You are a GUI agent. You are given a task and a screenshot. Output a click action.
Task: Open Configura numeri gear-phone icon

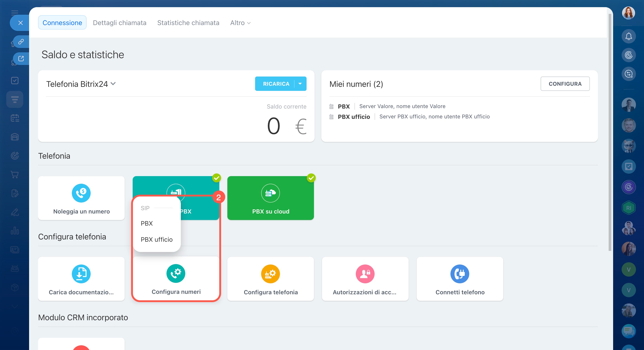click(176, 273)
